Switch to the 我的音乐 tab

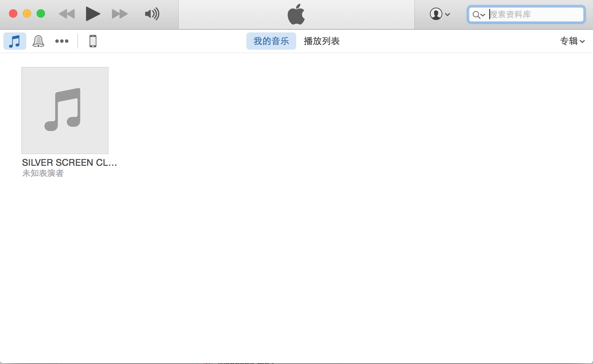[271, 41]
